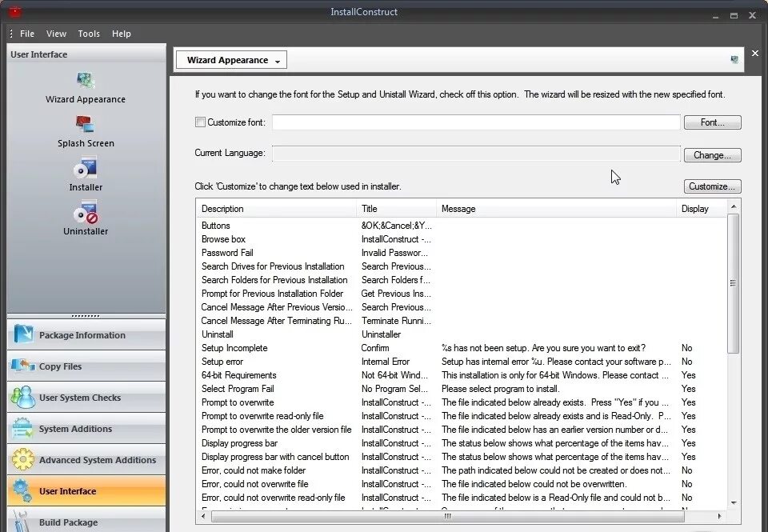Select Error, could not overwrite file row
The image size is (768, 532).
coord(462,484)
